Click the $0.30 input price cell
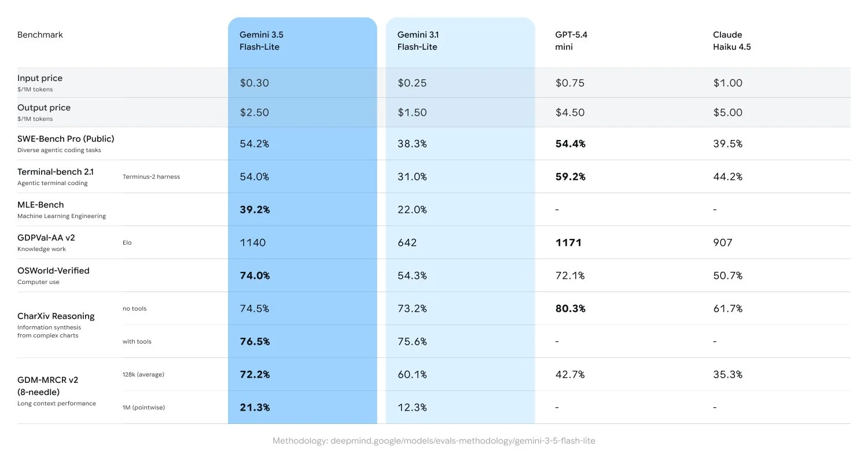Image resolution: width=868 pixels, height=465 pixels. 254,83
